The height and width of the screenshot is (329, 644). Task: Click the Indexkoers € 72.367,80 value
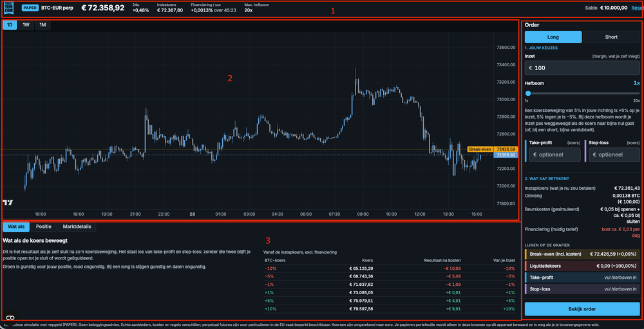pyautogui.click(x=170, y=10)
